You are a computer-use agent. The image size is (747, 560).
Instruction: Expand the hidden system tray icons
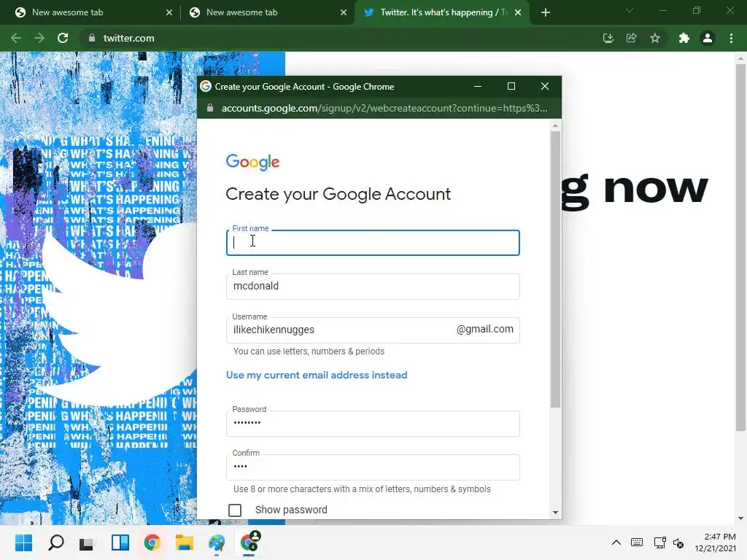click(616, 542)
